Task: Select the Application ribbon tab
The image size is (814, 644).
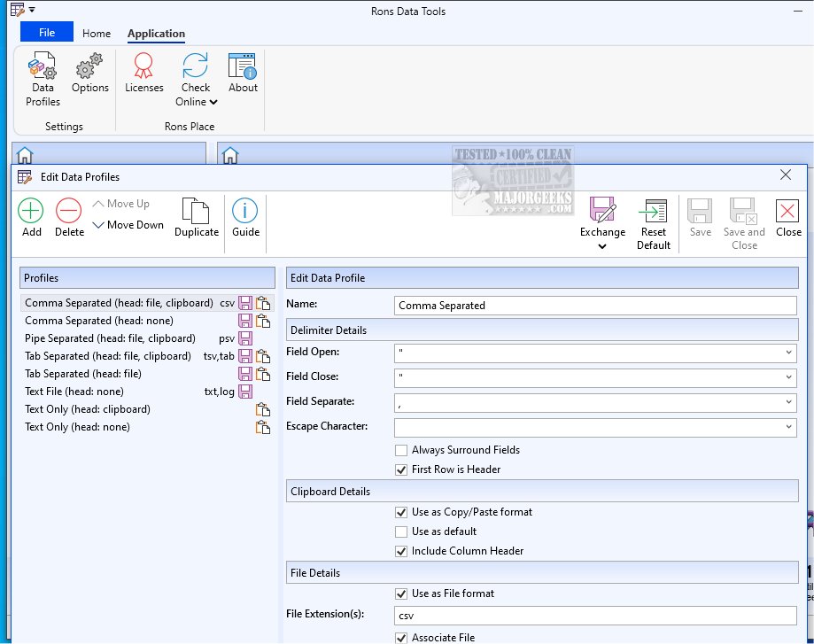Action: (x=156, y=34)
